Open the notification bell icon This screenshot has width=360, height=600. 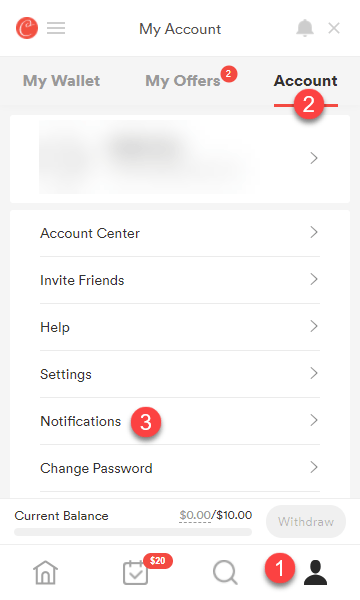click(305, 28)
